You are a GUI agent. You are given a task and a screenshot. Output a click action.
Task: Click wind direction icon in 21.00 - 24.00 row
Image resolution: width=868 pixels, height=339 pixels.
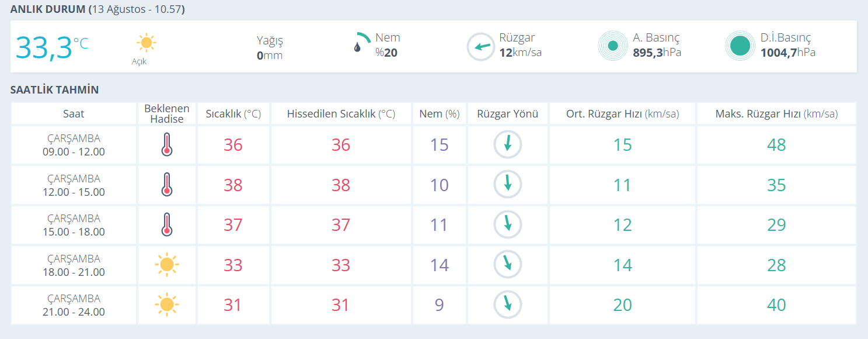pyautogui.click(x=508, y=305)
